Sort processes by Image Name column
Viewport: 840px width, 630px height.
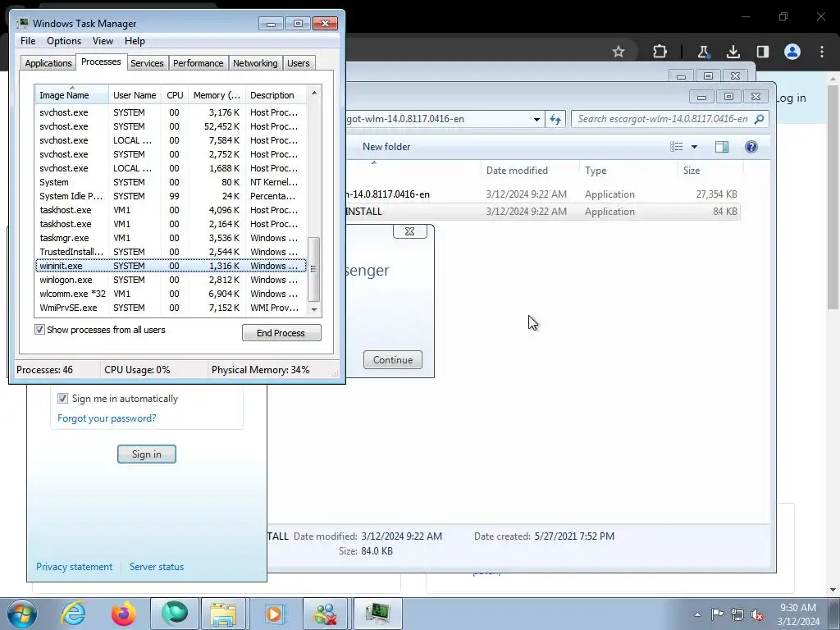(x=72, y=95)
